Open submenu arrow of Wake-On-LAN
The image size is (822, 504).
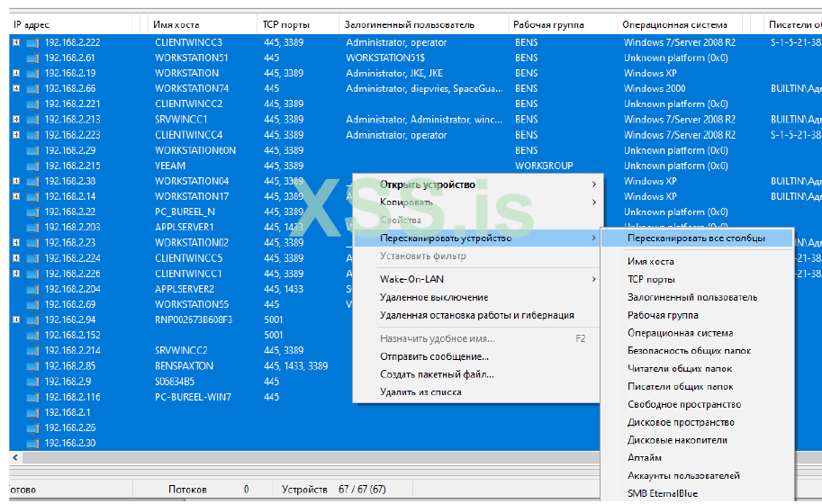[x=593, y=279]
